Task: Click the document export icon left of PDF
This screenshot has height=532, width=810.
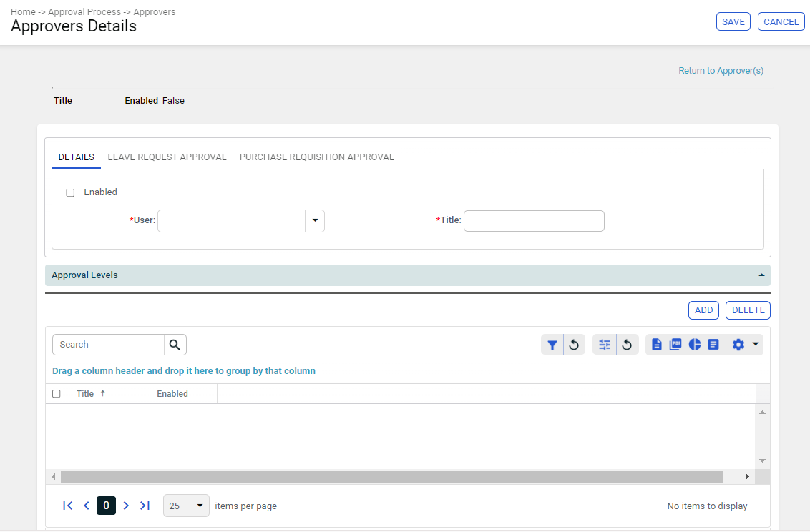Action: [657, 345]
